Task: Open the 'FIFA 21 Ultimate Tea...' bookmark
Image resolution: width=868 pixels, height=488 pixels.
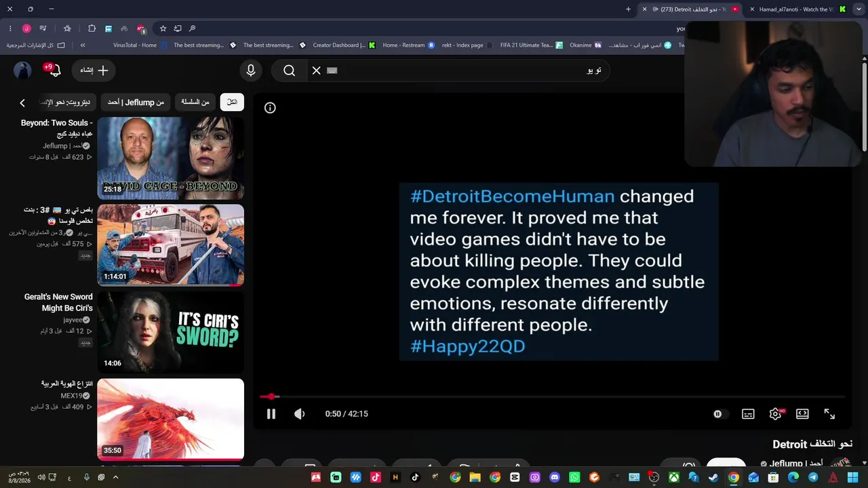Action: [532, 45]
